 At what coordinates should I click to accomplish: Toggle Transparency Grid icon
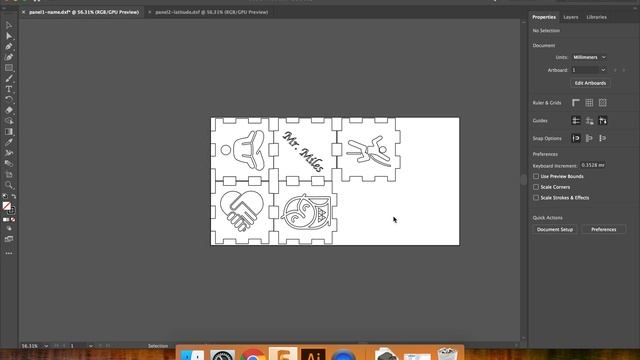tap(602, 103)
